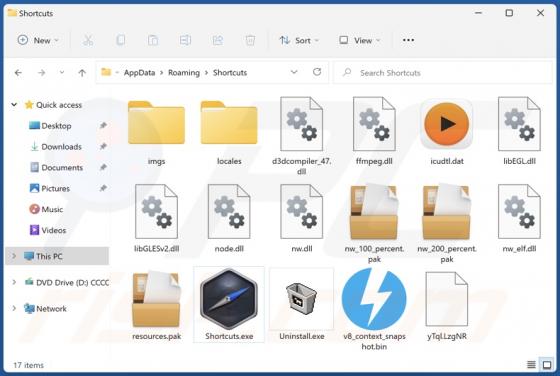
Task: Click the Rename toolbar icon
Action: tap(185, 40)
